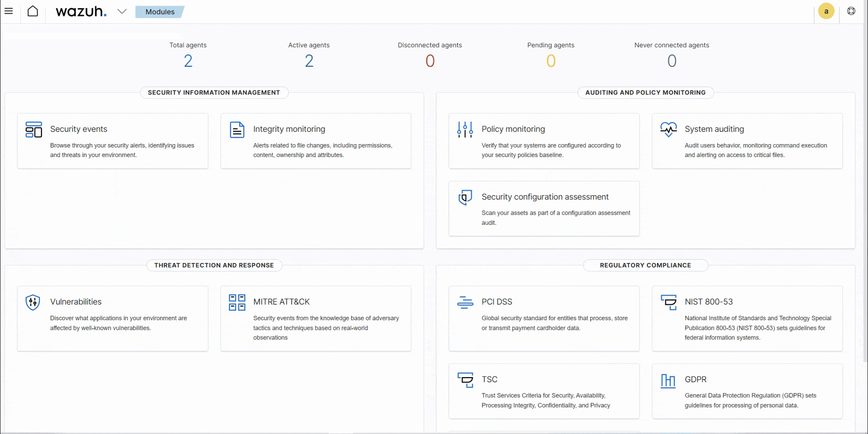Click the Auditing and Policy Monitoring heading
This screenshot has width=868, height=434.
click(x=645, y=92)
